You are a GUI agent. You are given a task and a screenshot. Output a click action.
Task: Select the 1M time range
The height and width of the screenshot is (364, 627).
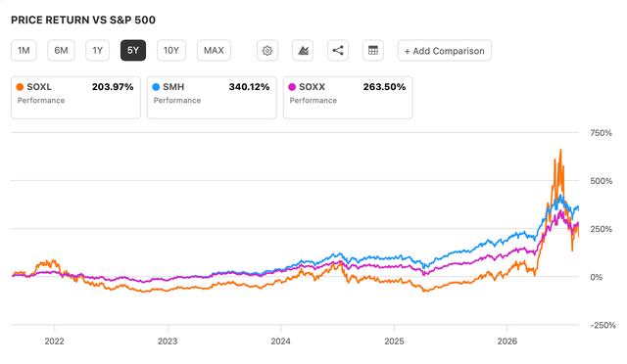[24, 51]
